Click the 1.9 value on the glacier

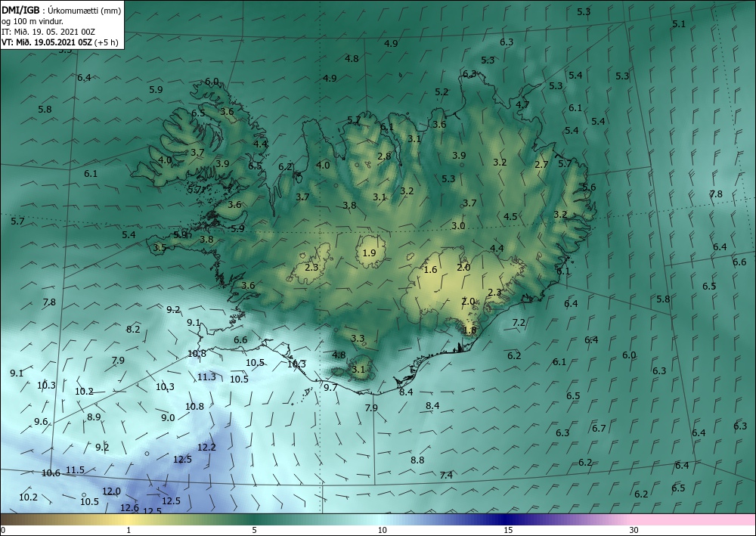point(369,253)
